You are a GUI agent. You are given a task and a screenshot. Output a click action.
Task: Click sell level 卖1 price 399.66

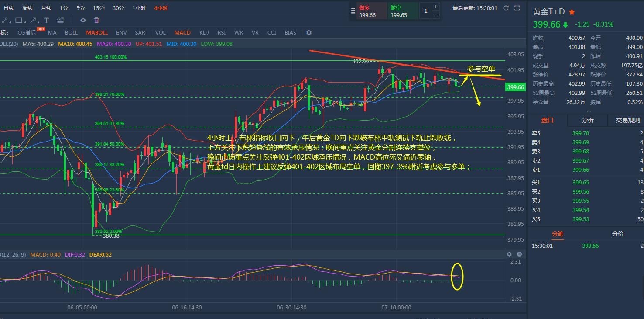tap(581, 170)
